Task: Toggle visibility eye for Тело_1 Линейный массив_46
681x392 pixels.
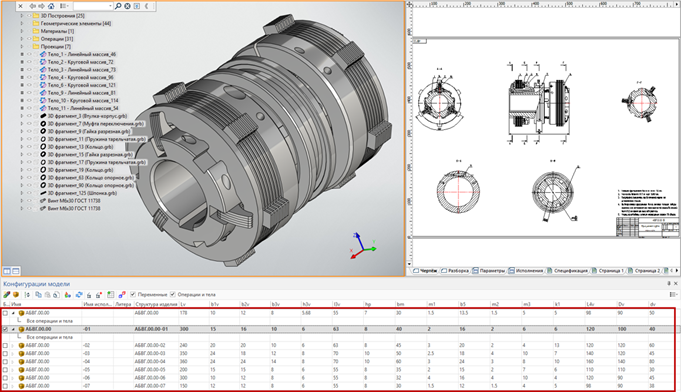Action: [30, 54]
